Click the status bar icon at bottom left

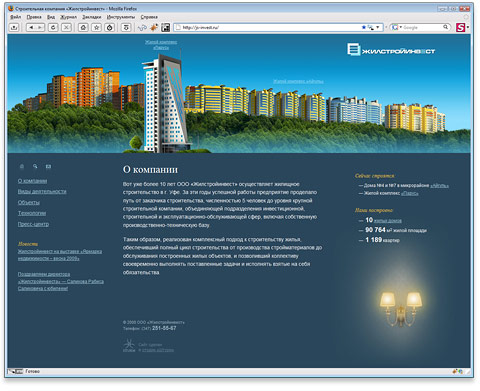(x=16, y=371)
